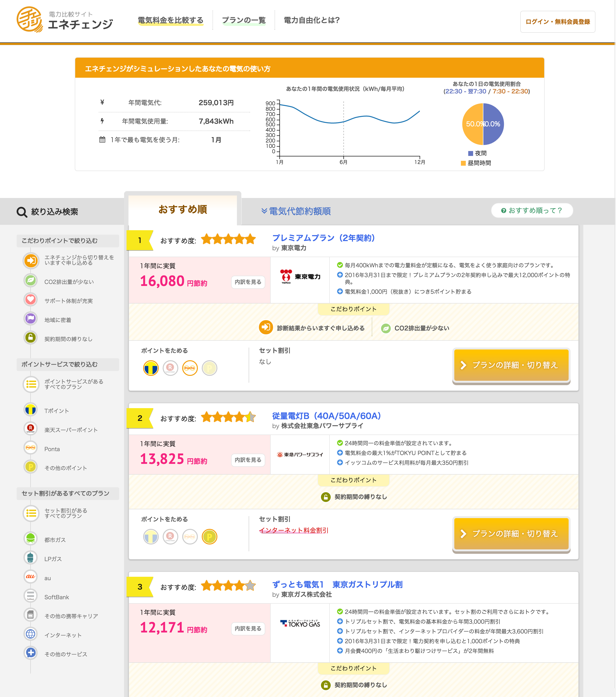Open the プランの一覧 menu
Image resolution: width=616 pixels, height=697 pixels.
[x=244, y=20]
